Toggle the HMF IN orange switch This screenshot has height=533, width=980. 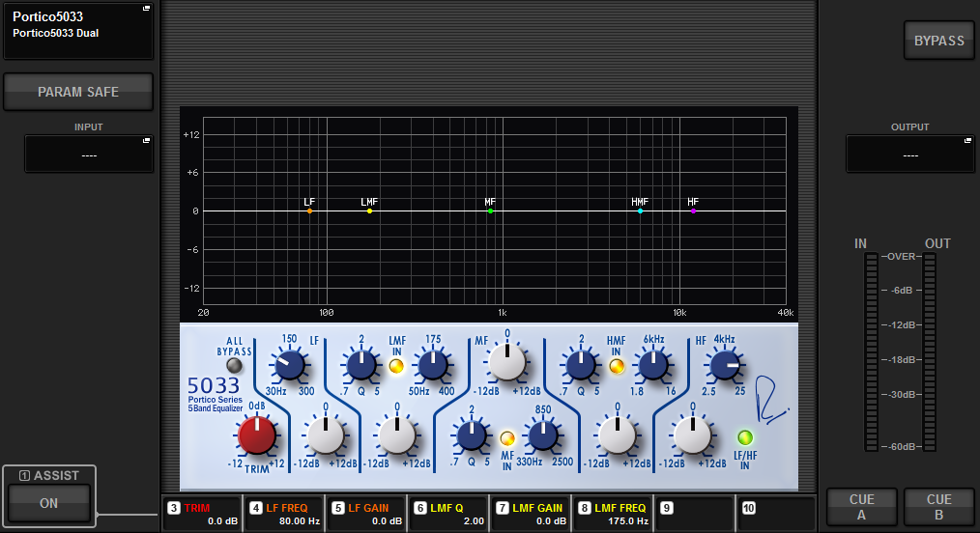[617, 366]
